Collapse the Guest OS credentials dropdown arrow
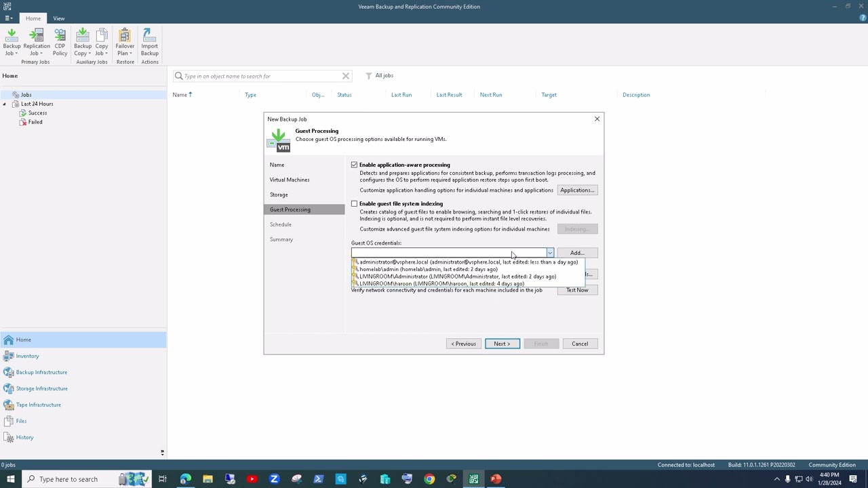Viewport: 868px width, 488px height. pos(550,253)
